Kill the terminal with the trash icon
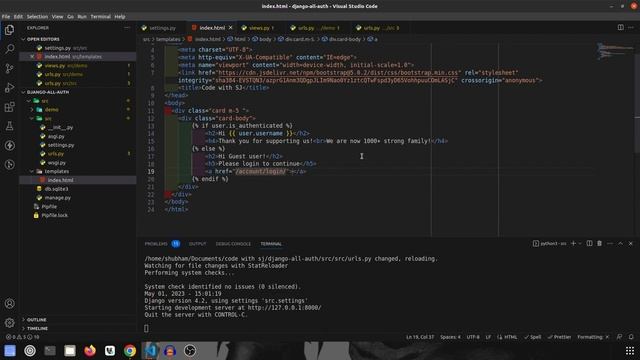This screenshot has width=640, height=360. pos(600,243)
